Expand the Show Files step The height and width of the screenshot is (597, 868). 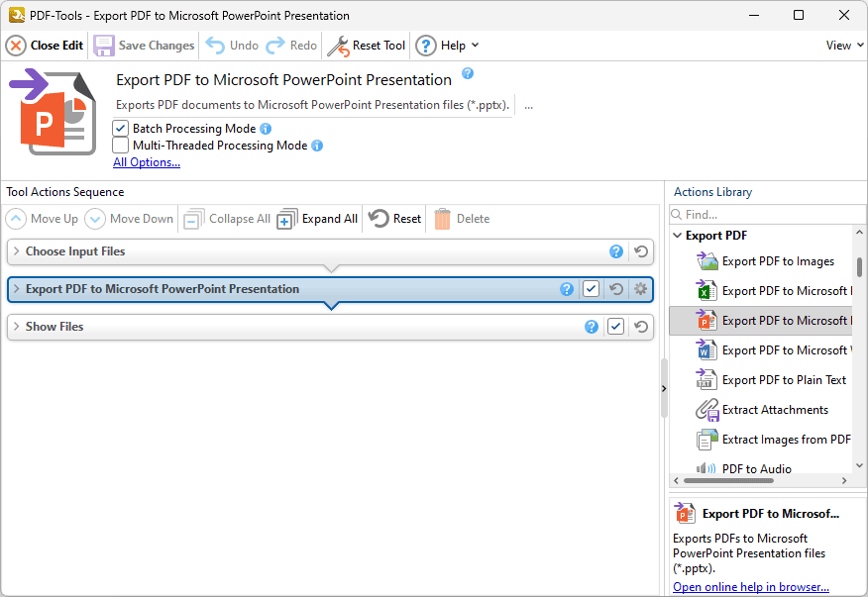tap(17, 327)
